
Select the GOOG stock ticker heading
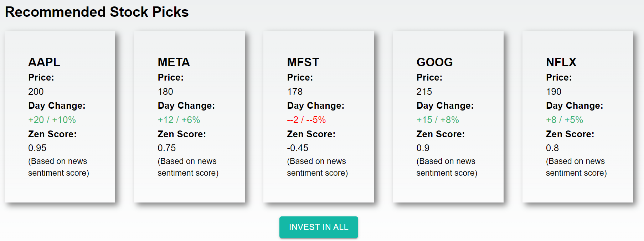tap(434, 62)
